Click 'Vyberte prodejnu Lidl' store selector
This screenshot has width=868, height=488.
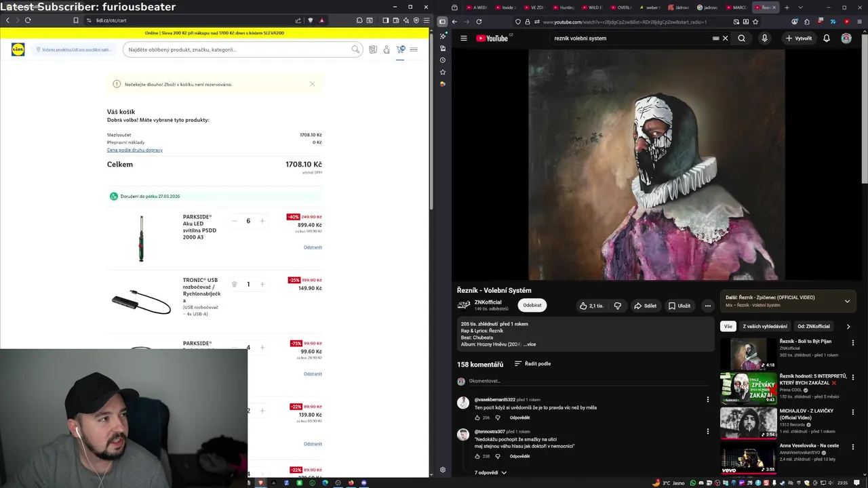(74, 49)
